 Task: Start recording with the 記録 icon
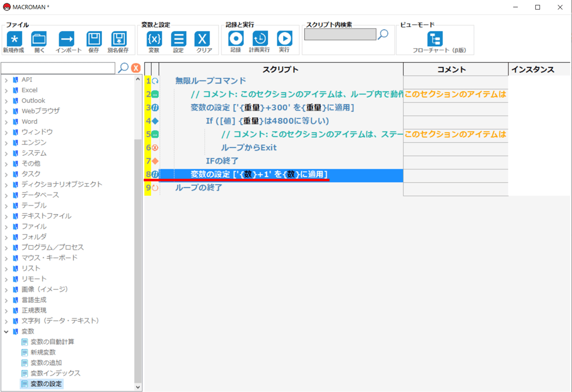pos(236,39)
